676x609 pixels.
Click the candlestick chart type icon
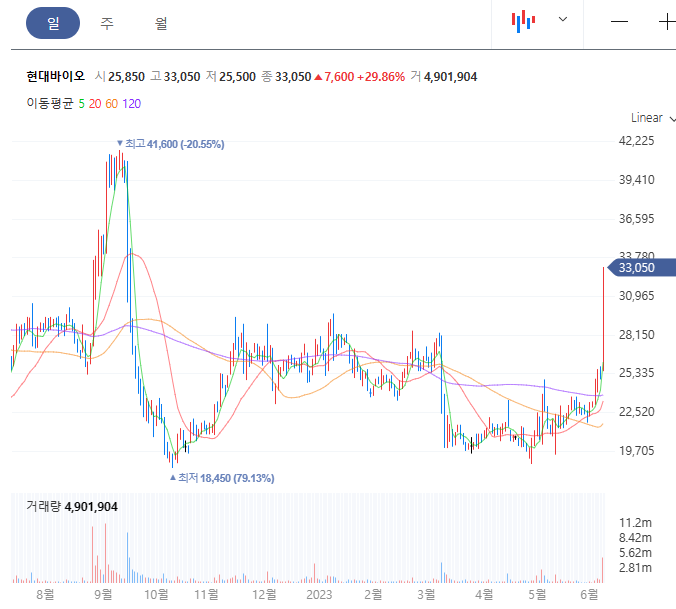(523, 21)
